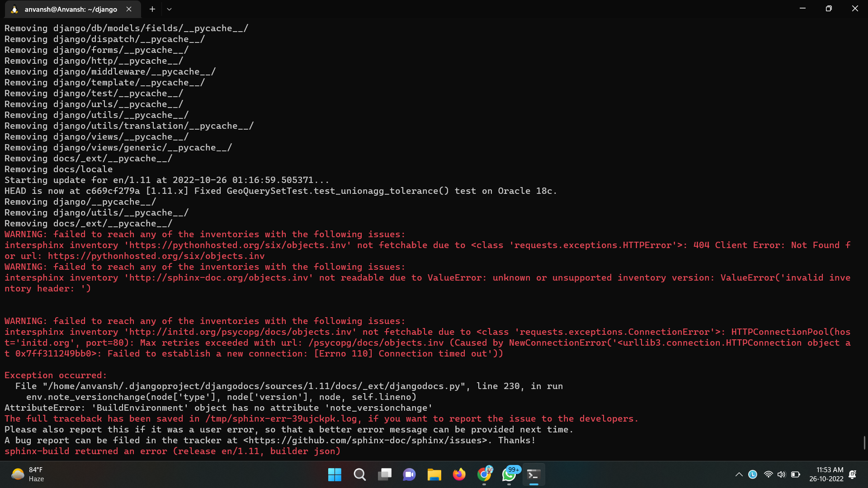Toggle Wi-Fi from the network tray icon

(x=768, y=474)
